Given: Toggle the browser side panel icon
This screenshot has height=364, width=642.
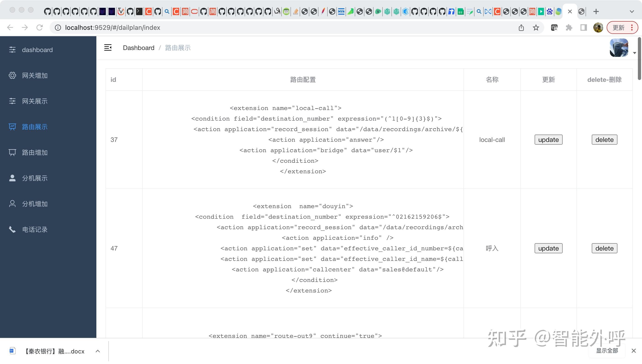Looking at the screenshot, I should pyautogui.click(x=583, y=28).
